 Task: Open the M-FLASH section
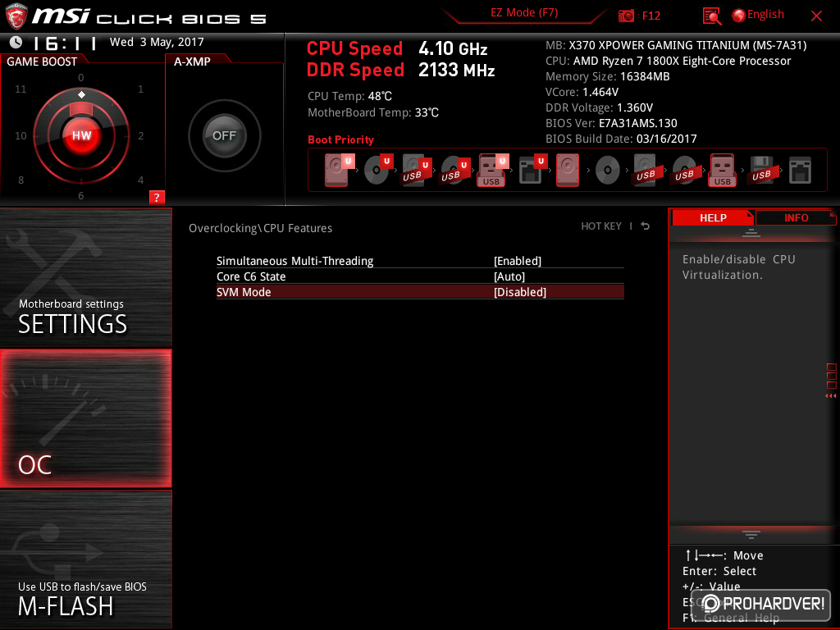click(x=85, y=559)
